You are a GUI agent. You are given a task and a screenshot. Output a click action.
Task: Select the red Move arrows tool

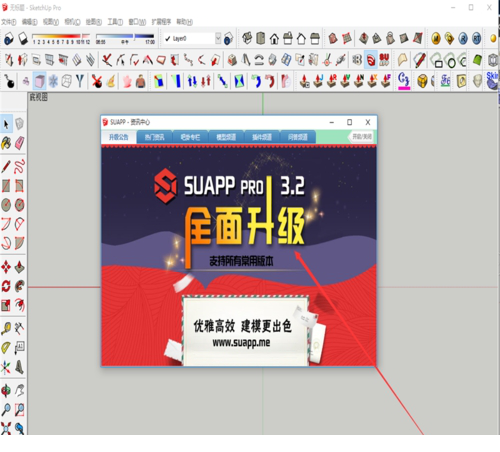[x=6, y=267]
